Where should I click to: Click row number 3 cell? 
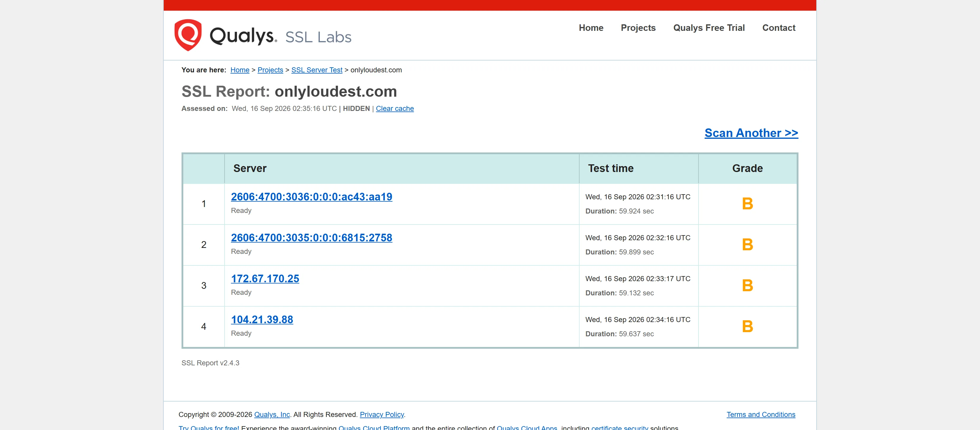203,286
